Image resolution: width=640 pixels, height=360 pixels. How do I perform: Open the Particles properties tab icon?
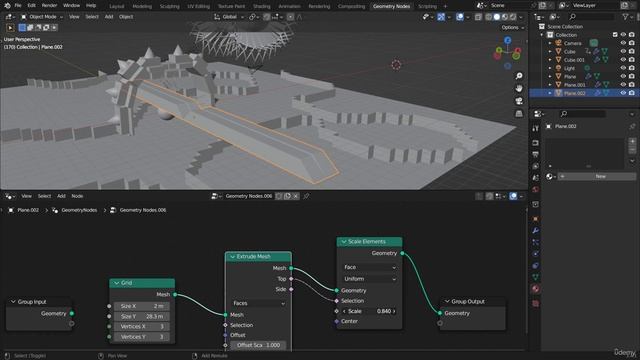point(536,242)
